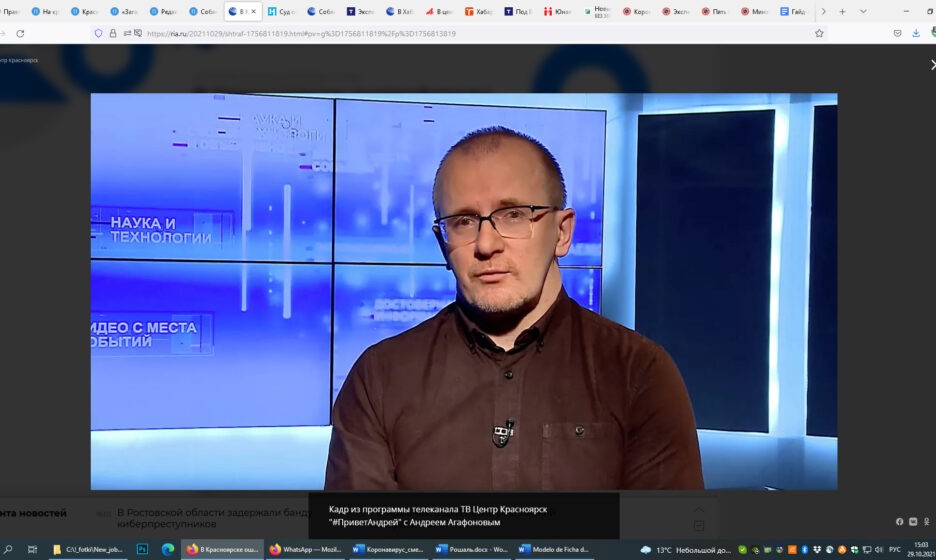Viewport: 936px width, 560px height.
Task: Click the Dropbox icon in the system tray
Action: point(818,549)
